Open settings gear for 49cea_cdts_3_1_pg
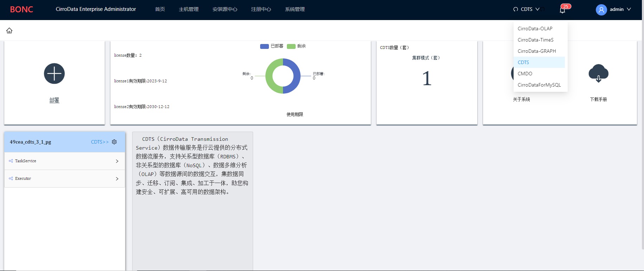Image resolution: width=644 pixels, height=271 pixels. 114,142
